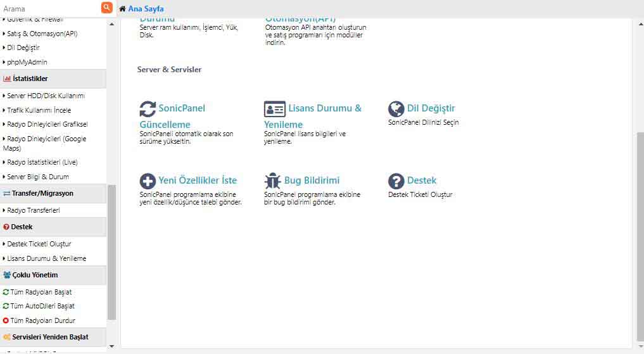Expand the Servisleri Yeniden Başlat section header
The width and height of the screenshot is (644, 354).
pos(53,337)
